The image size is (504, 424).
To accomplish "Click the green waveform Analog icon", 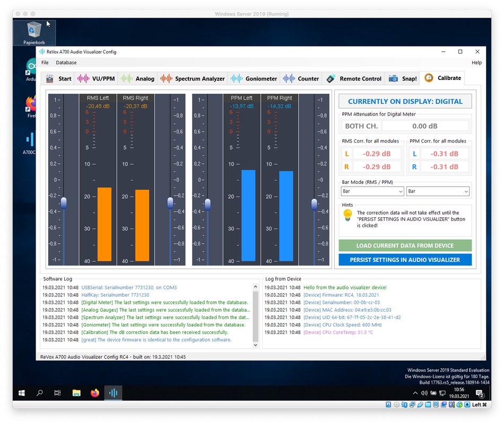I will pyautogui.click(x=127, y=78).
